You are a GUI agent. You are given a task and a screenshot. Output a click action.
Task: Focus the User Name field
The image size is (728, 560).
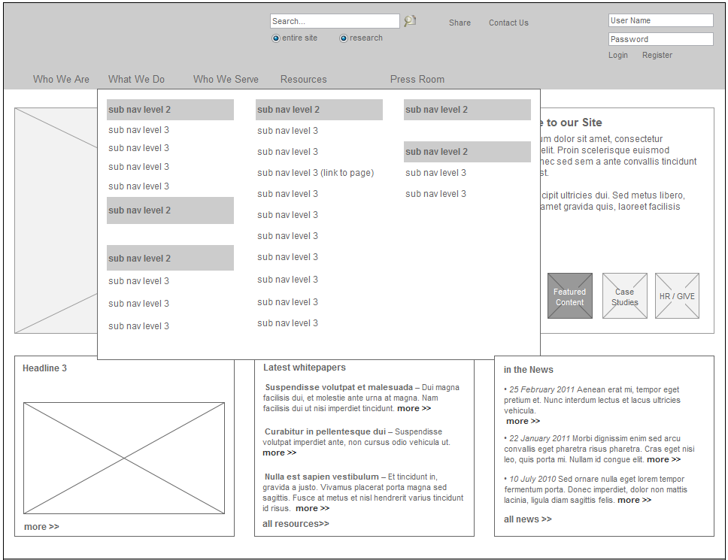click(x=660, y=20)
